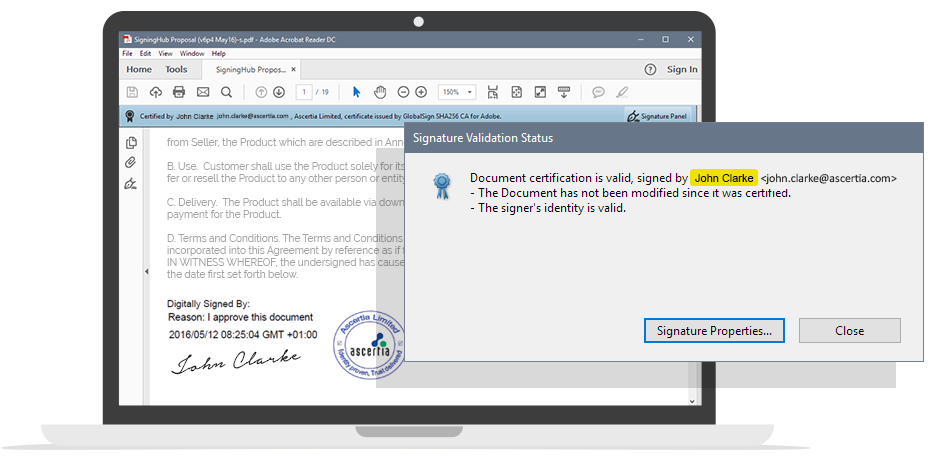Click the Send by email envelope icon
931x460 pixels.
(x=203, y=92)
